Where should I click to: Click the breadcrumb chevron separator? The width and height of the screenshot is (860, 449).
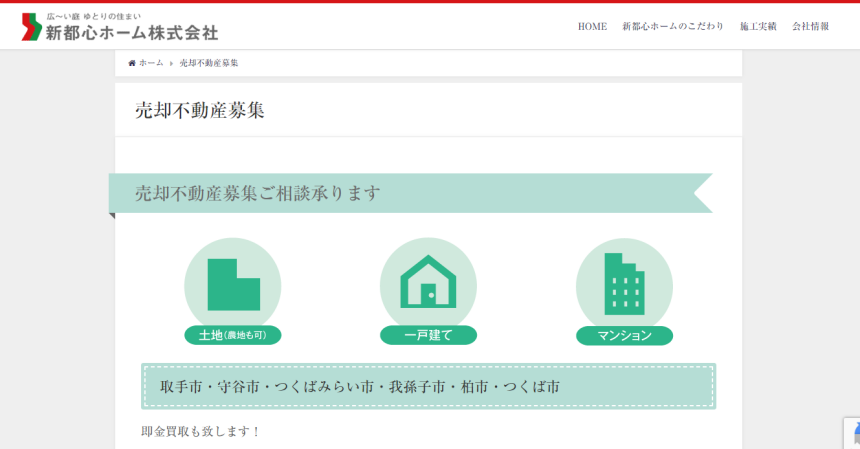point(171,63)
